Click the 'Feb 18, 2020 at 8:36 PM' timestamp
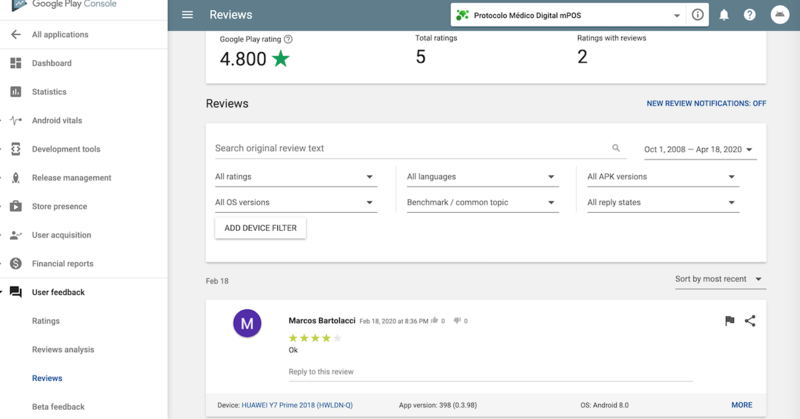 click(x=394, y=321)
